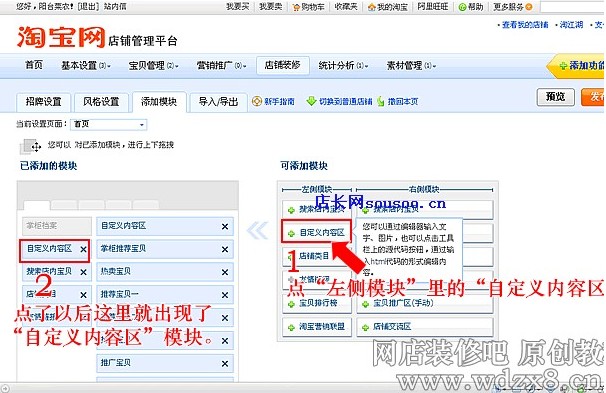Expand the 统计分析 menu
This screenshot has width=606, height=393.
coord(343,66)
